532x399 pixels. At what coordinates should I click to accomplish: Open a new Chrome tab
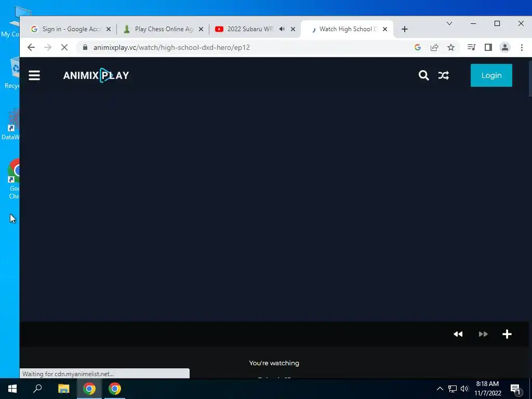404,29
